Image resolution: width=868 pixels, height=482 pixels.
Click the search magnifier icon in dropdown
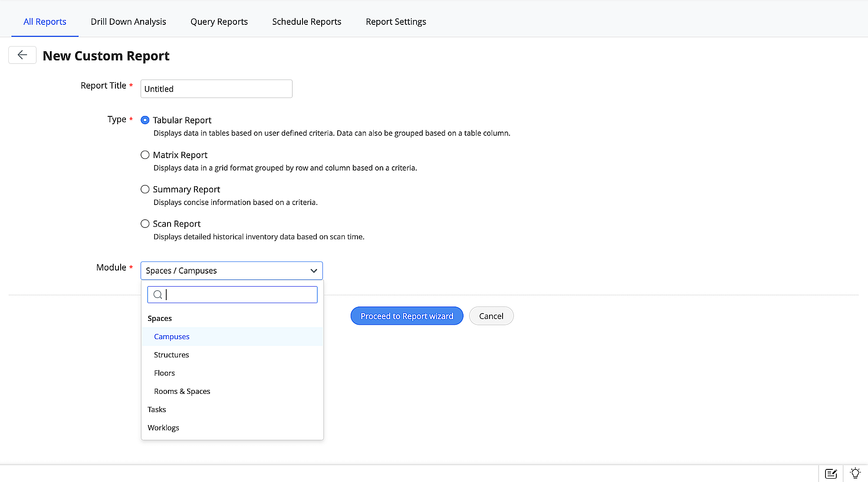click(158, 295)
